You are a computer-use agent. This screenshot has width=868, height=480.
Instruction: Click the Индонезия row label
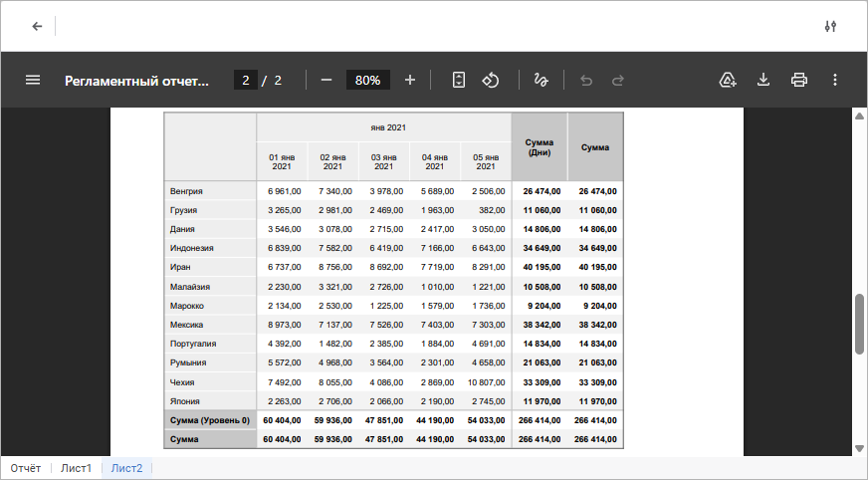[x=191, y=248]
